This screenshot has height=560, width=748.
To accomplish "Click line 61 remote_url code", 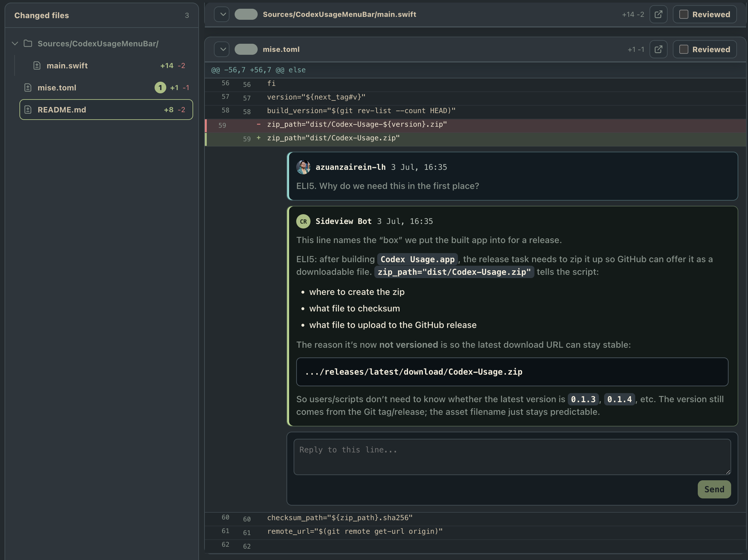I will click(x=355, y=531).
